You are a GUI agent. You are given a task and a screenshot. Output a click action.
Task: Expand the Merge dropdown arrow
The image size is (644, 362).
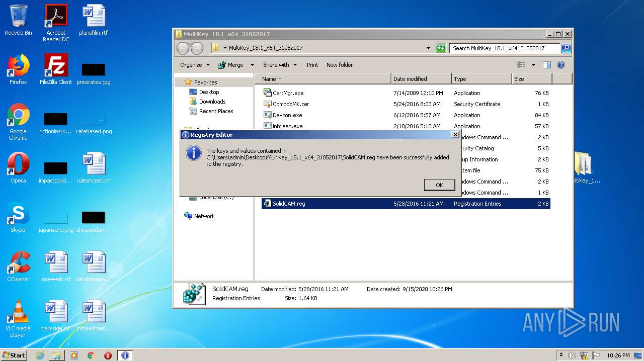pos(252,65)
